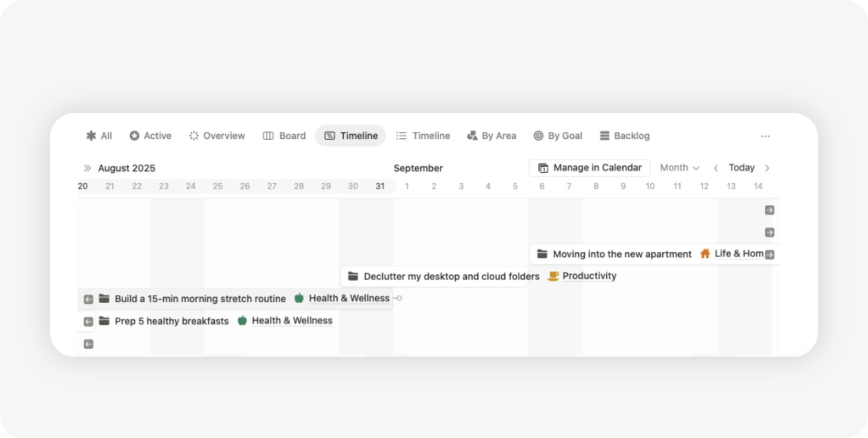The height and width of the screenshot is (438, 868).
Task: Open the By Area view tab
Action: (x=492, y=136)
